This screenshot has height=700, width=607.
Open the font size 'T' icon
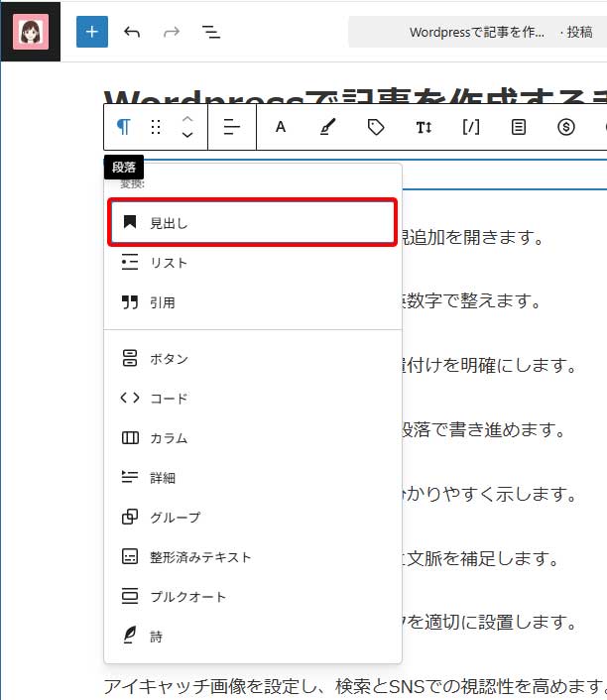pyautogui.click(x=424, y=128)
